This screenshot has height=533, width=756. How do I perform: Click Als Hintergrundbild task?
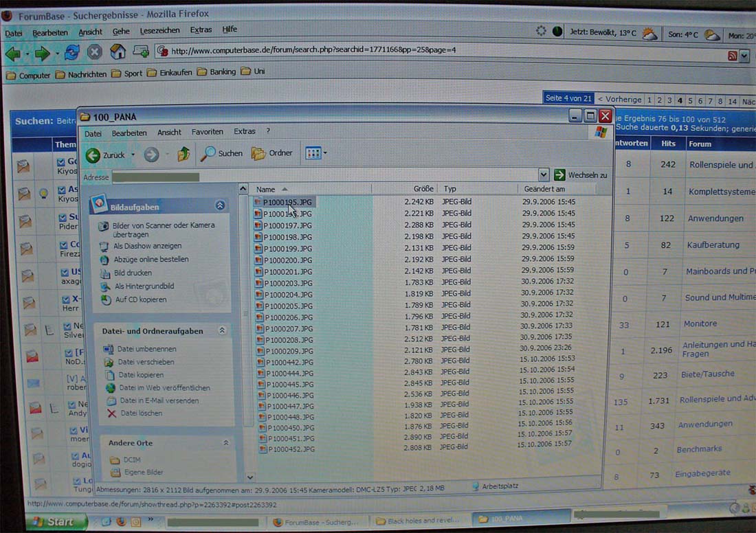(138, 286)
